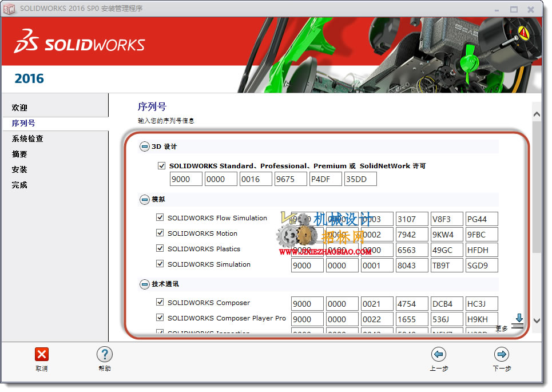Image resolution: width=552 pixels, height=392 pixels.
Task: Click Composer Player Pro field 536J
Action: tap(447, 319)
